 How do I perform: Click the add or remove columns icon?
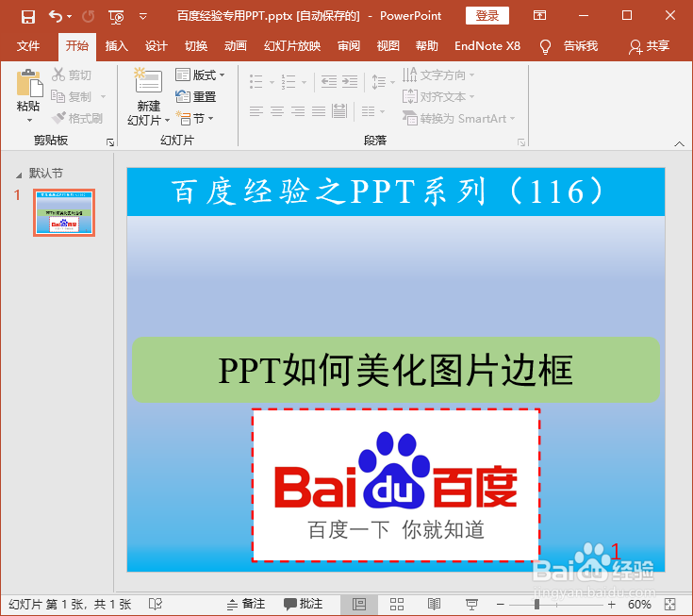click(x=369, y=110)
